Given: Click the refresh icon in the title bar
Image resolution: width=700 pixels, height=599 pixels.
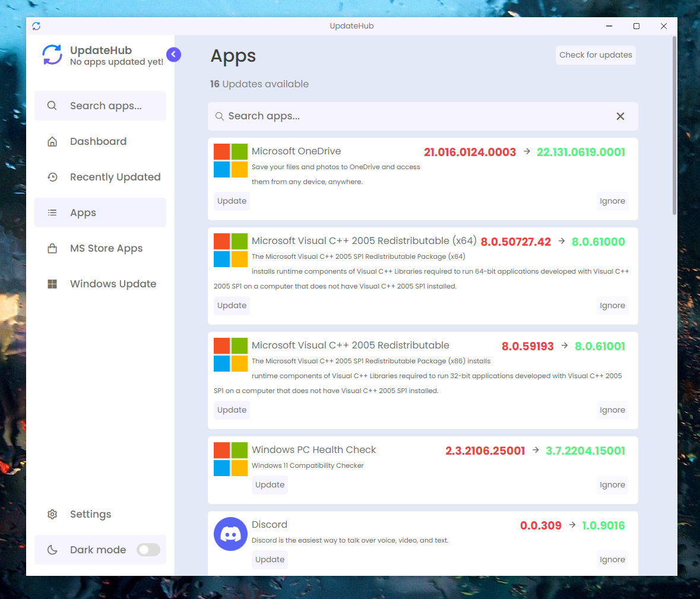Looking at the screenshot, I should (x=36, y=26).
